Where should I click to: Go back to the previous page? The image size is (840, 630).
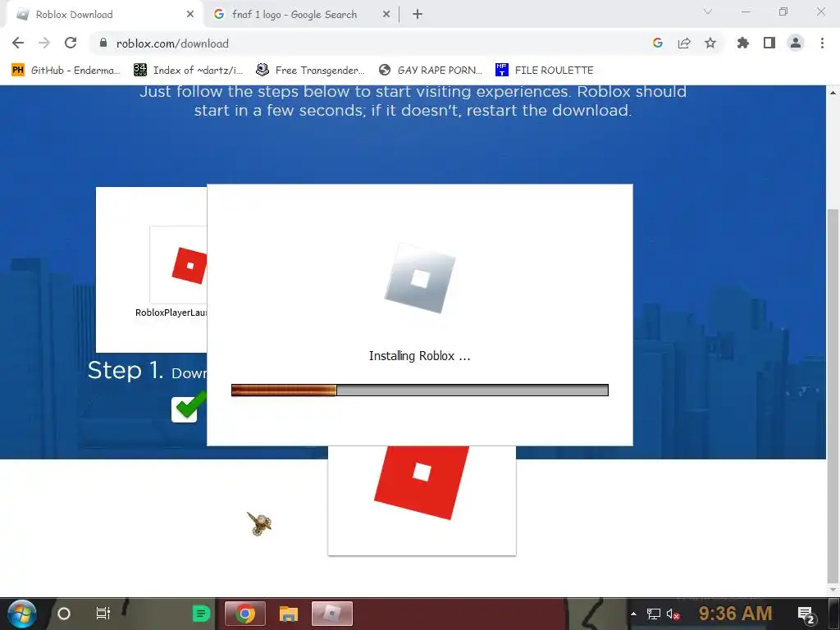point(18,43)
